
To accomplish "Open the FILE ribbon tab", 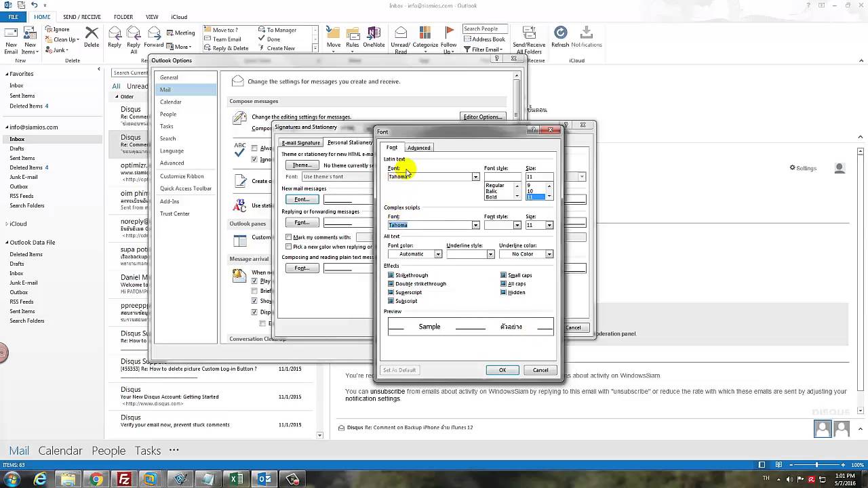I will (x=14, y=17).
